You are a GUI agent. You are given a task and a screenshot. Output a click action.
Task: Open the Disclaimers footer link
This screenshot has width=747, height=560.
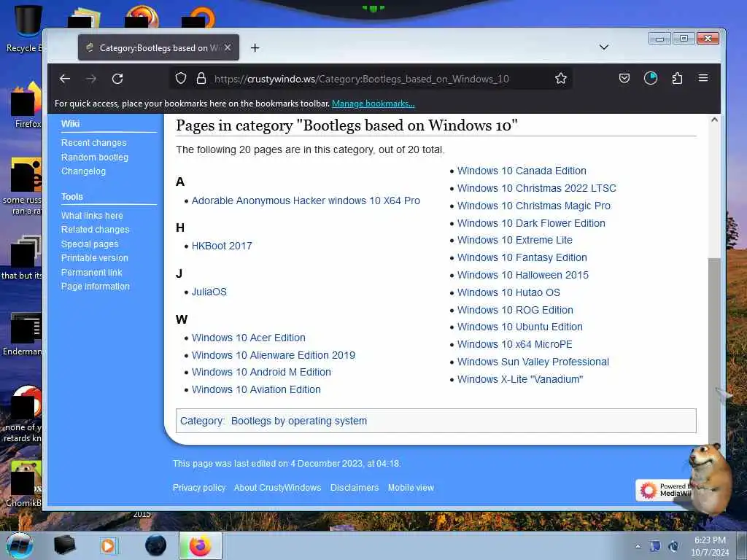point(355,488)
